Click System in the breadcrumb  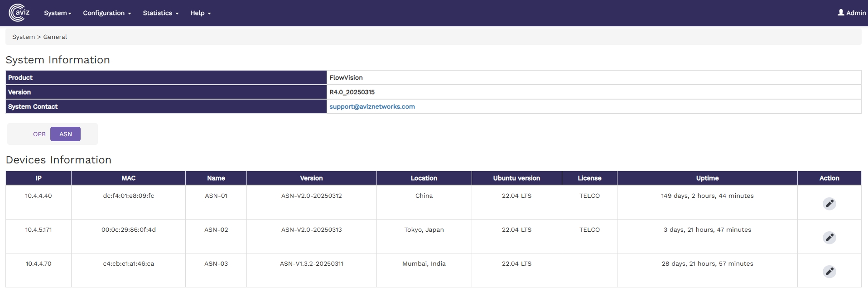click(24, 37)
